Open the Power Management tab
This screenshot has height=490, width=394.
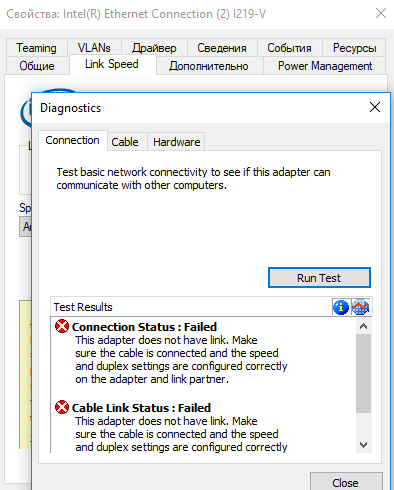(x=325, y=66)
